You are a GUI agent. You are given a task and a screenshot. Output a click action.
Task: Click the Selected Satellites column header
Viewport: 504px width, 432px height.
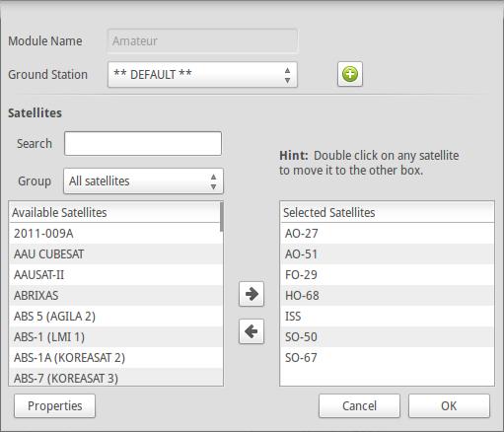(387, 212)
